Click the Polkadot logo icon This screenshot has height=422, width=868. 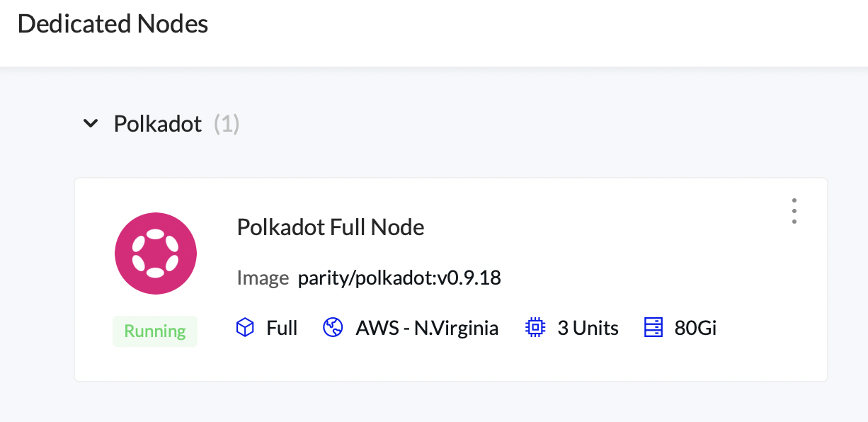156,253
